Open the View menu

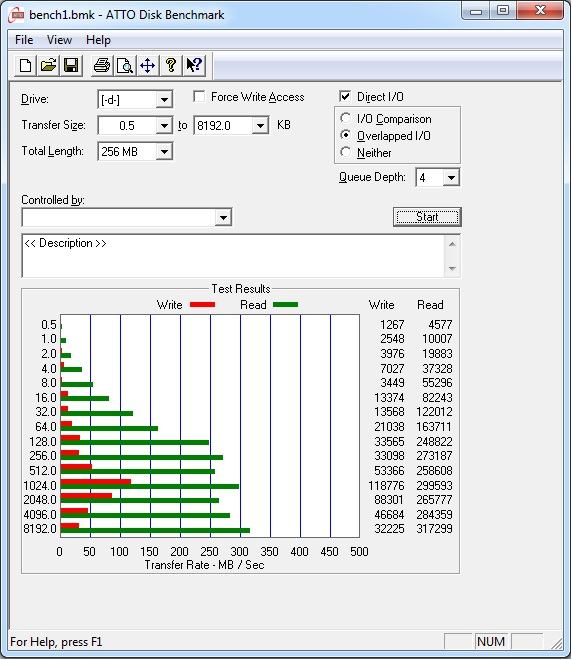click(x=59, y=40)
